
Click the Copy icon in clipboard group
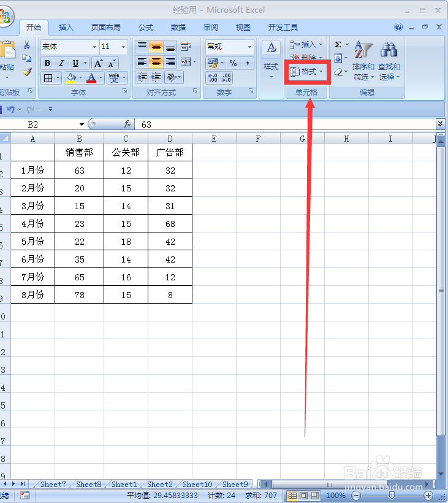pos(26,58)
